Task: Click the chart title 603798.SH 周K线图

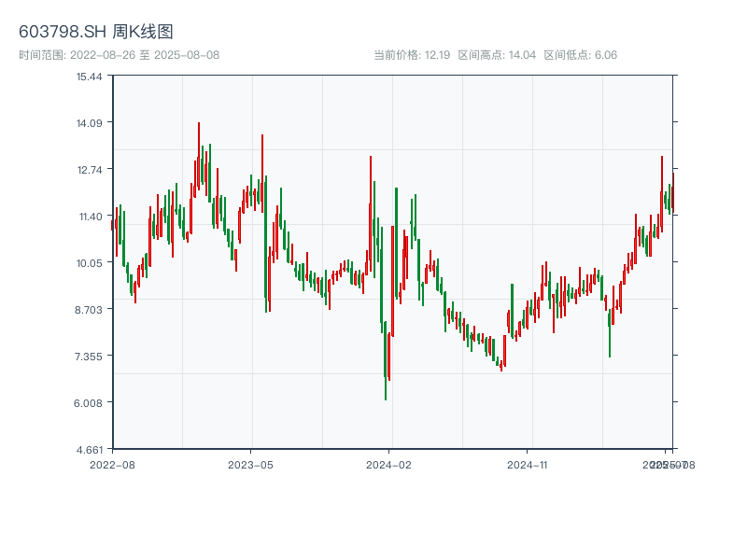Action: 96,32
